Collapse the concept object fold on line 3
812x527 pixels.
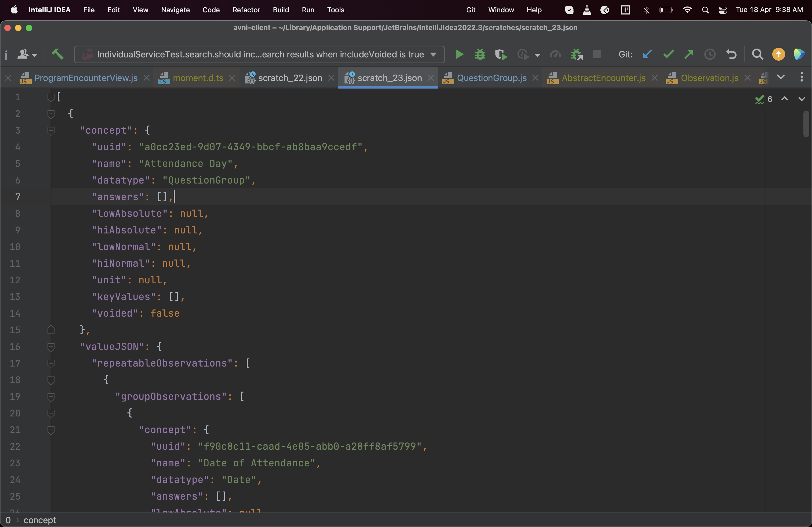(x=51, y=131)
